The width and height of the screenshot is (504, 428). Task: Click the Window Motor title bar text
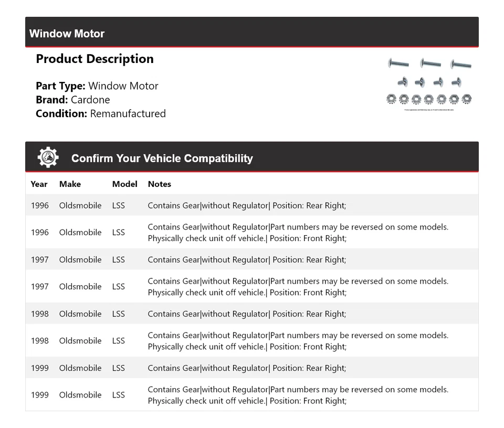point(67,34)
